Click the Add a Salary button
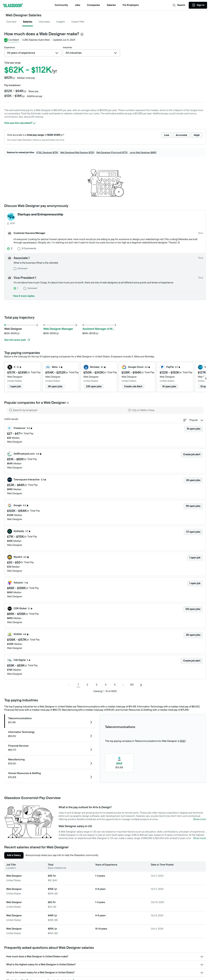This screenshot has width=210, height=980. click(14, 855)
